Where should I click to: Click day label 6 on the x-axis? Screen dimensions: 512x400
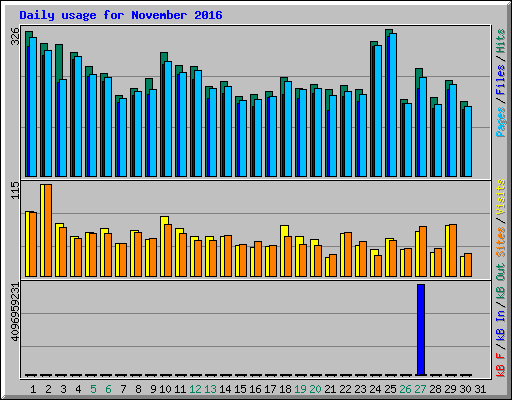[108, 389]
